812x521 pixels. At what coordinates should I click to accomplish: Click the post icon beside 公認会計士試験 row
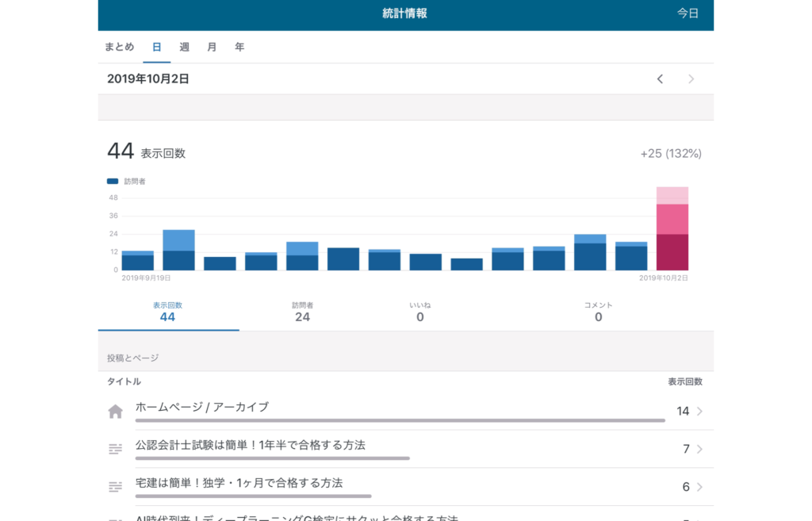116,449
